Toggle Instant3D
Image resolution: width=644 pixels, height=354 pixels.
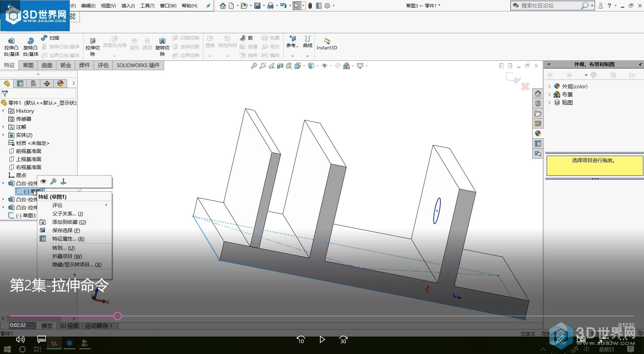327,44
